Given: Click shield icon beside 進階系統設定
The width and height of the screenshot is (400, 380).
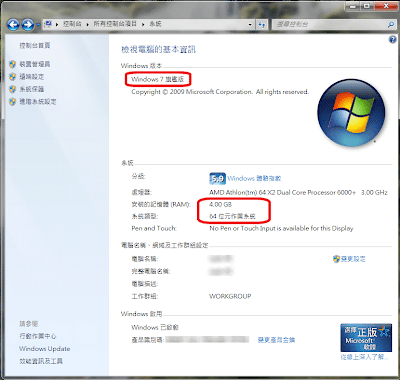Looking at the screenshot, I should (13, 101).
